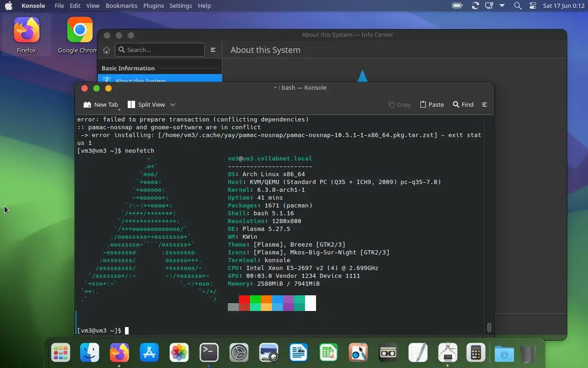Screen dimensions: 588x368
Task: Open the Bookmarks menu
Action: (x=121, y=6)
